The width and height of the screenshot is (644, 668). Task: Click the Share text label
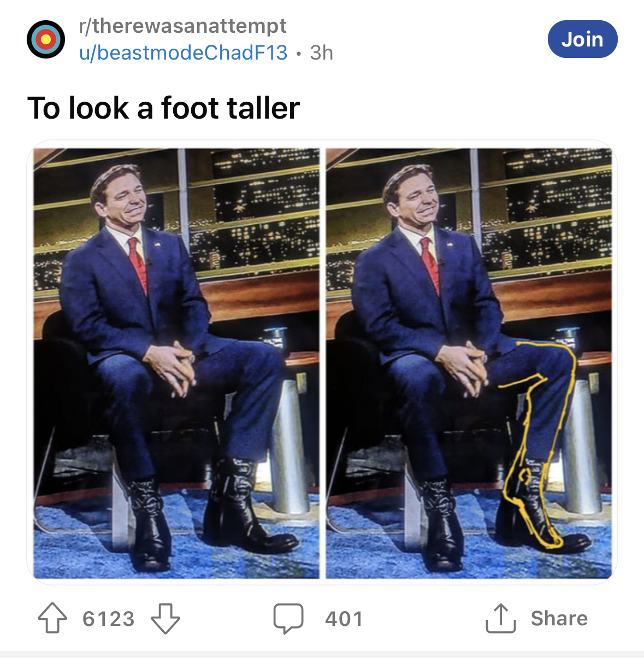coord(559,618)
